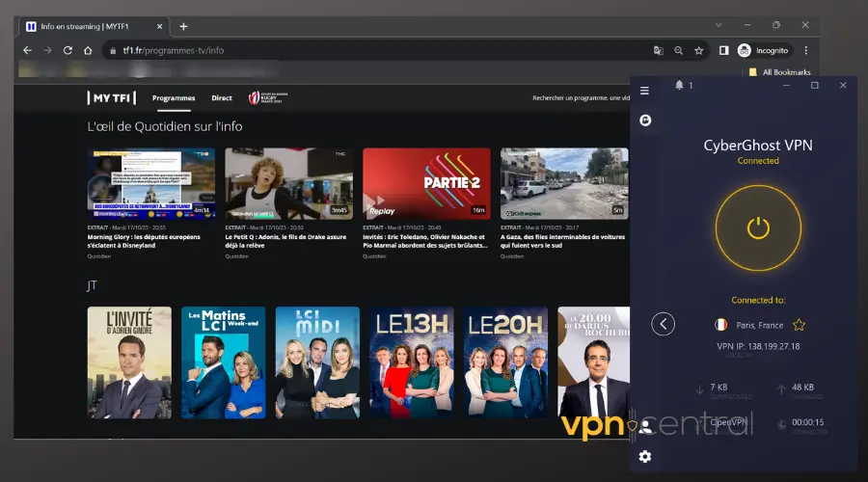Open the L'Invité d'Adrien Gindre poster

[x=129, y=362]
